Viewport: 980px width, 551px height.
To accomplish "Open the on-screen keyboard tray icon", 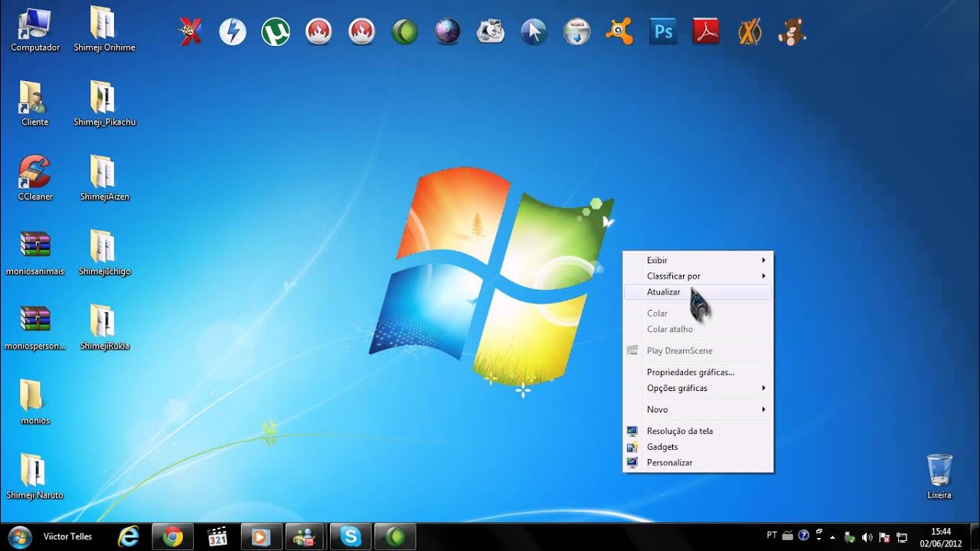I will (x=788, y=536).
